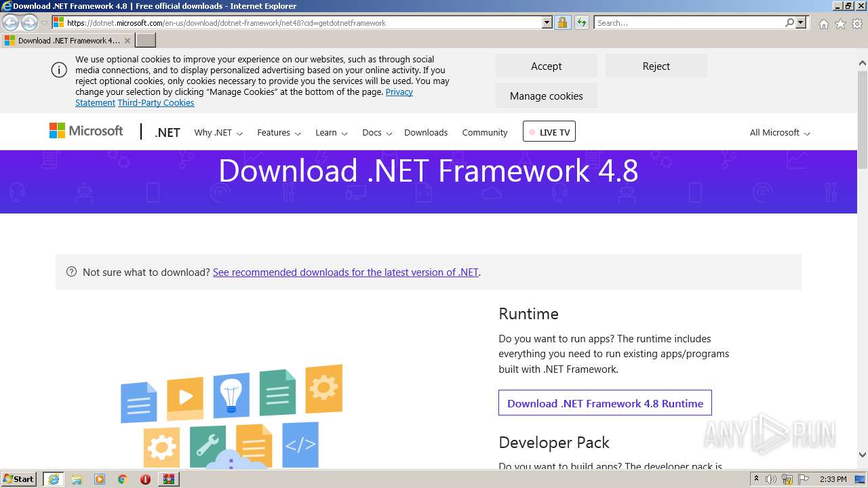This screenshot has height=488, width=868.
Task: Expand the All Microsoft menu
Action: 780,133
